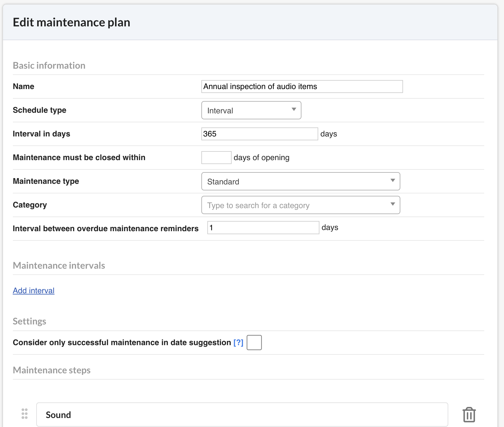Click the Schedule type field label
This screenshot has height=427, width=504.
(40, 110)
